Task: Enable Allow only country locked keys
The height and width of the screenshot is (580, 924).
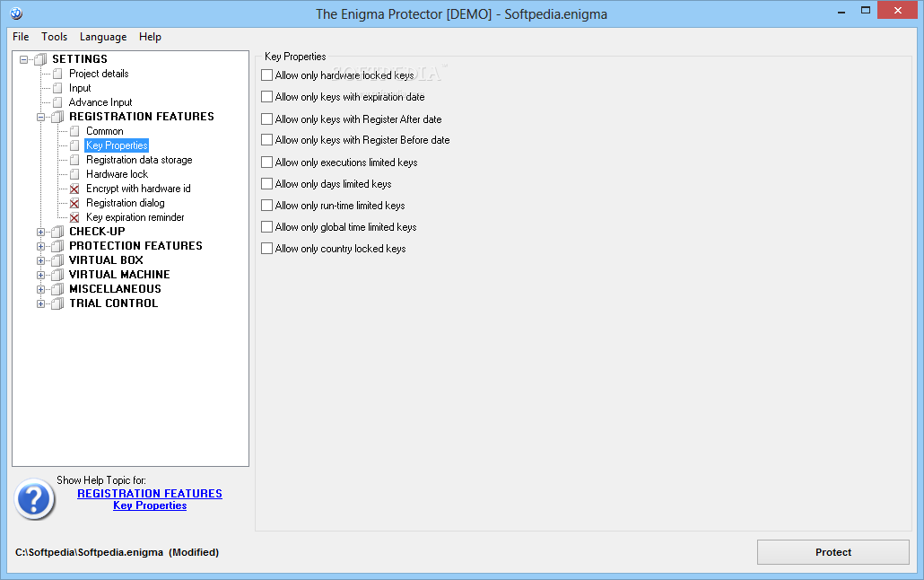Action: click(x=267, y=249)
